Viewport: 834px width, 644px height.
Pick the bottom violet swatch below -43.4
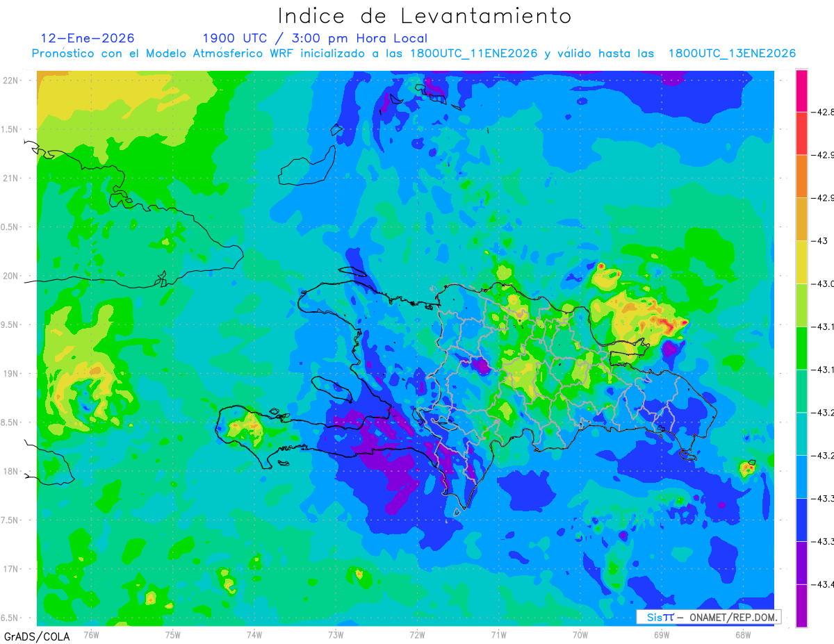[x=801, y=606]
